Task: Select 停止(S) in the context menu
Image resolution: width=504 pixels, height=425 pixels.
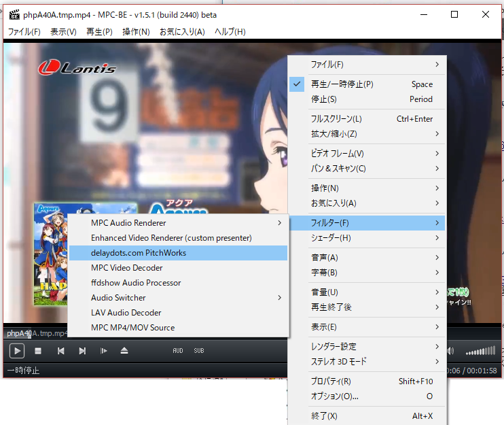Action: [367, 99]
